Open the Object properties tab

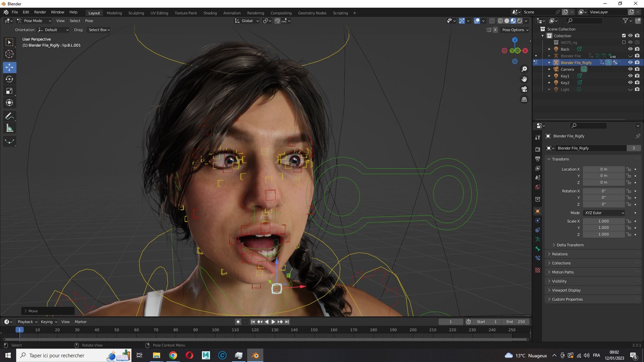coord(537,211)
